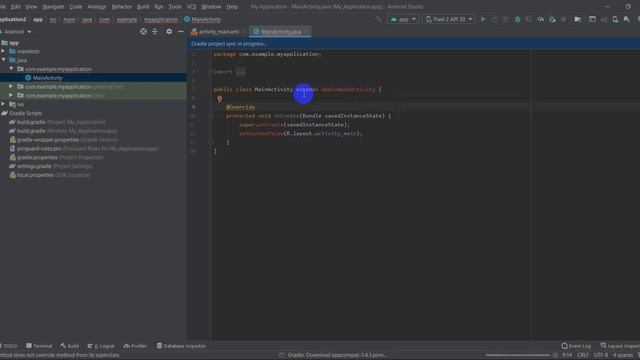Viewport: 640px width, 360px height.
Task: Click the Attach Debugger to process icon
Action: [552, 19]
